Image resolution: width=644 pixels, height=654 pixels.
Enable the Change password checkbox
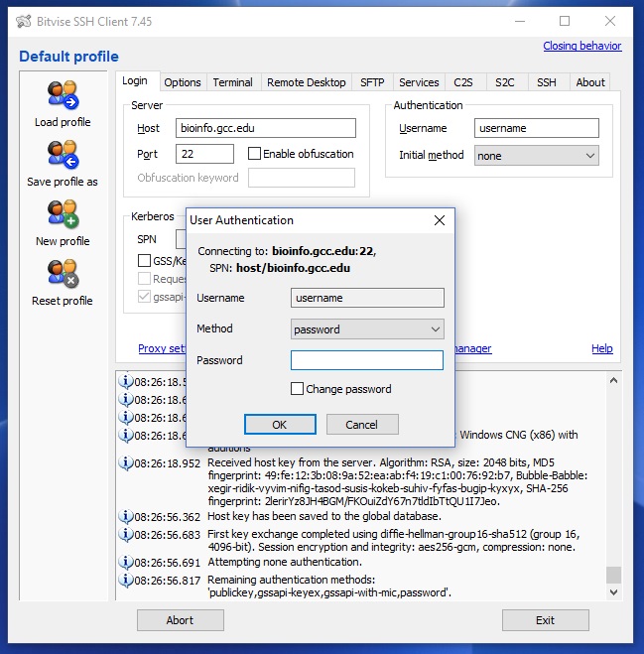pyautogui.click(x=297, y=389)
